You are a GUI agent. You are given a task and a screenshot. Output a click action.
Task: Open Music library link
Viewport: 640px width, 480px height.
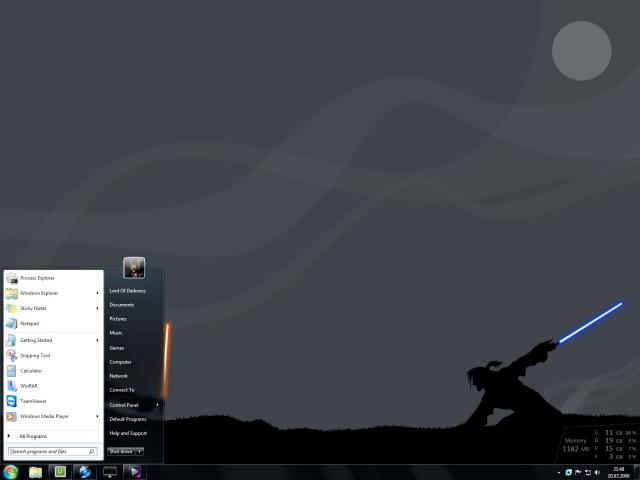click(116, 333)
